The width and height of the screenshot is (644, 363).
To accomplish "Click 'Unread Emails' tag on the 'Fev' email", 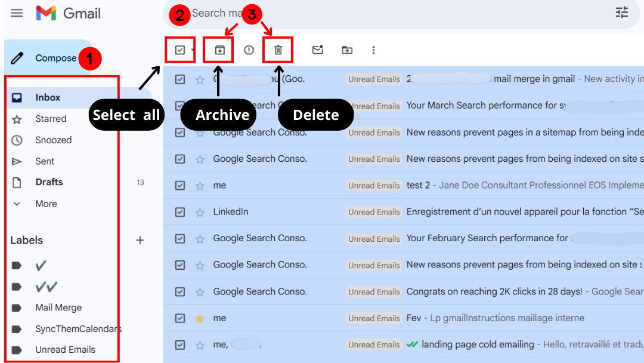I will click(374, 318).
